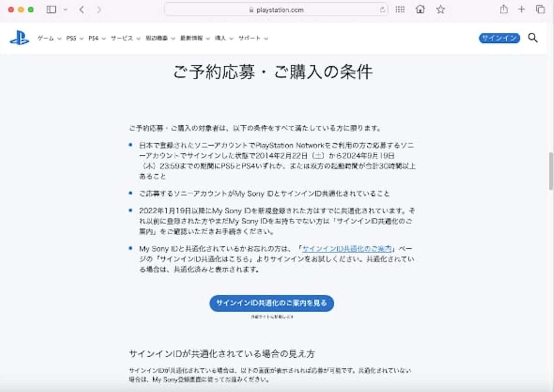Open a new tab with plus
The width and height of the screenshot is (554, 392).
[521, 10]
